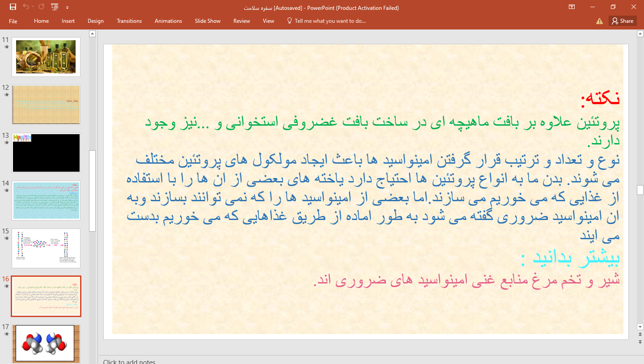Click to add notes area

click(x=129, y=361)
